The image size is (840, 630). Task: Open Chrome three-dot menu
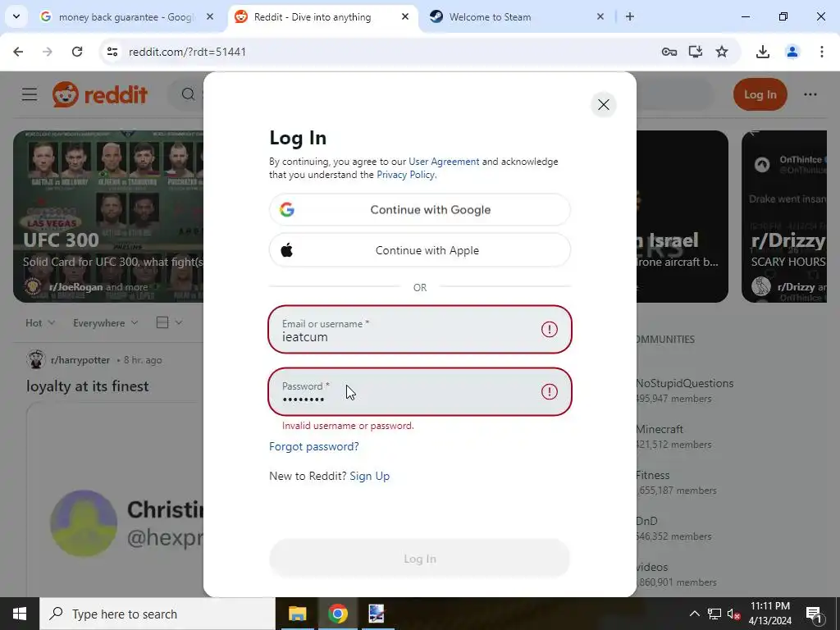click(821, 52)
